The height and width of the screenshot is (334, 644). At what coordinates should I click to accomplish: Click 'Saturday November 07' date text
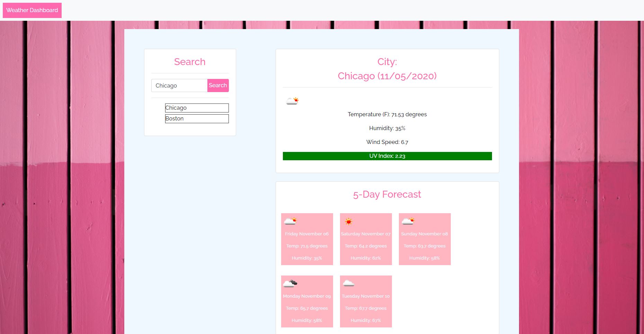click(x=366, y=234)
